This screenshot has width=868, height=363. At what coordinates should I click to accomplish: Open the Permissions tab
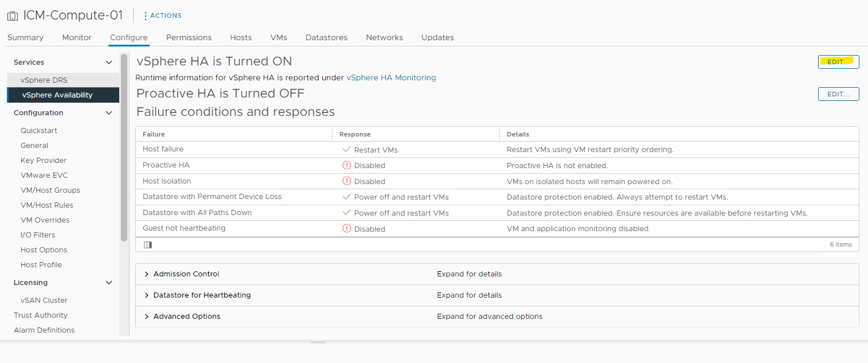189,37
